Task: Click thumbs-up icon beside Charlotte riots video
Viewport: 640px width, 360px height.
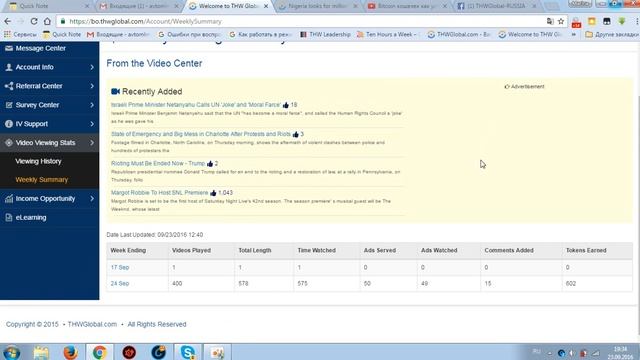Action: tap(296, 134)
